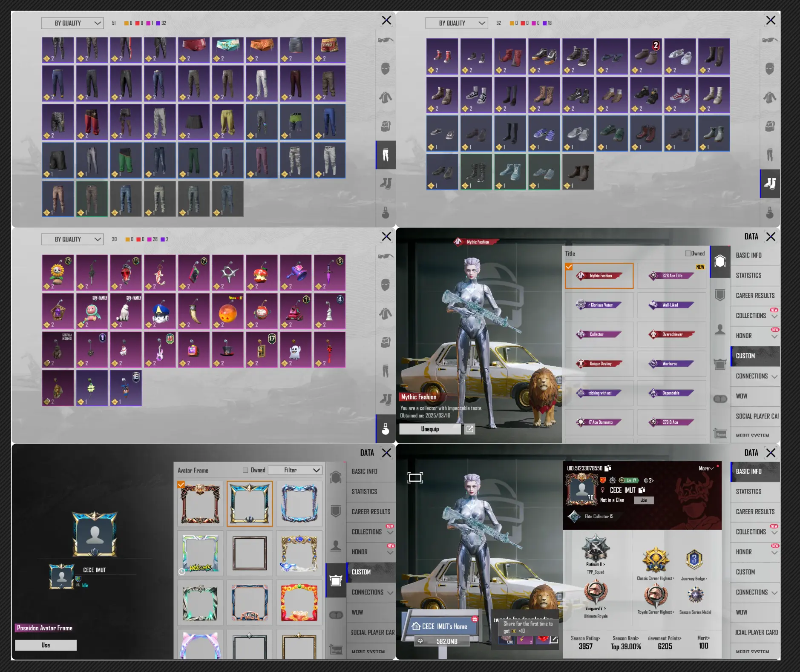800x672 pixels.
Task: Click the Use button for the avatar frame
Action: (46, 645)
